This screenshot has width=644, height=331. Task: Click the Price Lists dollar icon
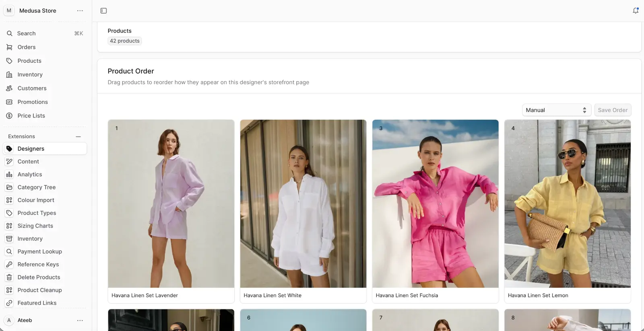(9, 115)
